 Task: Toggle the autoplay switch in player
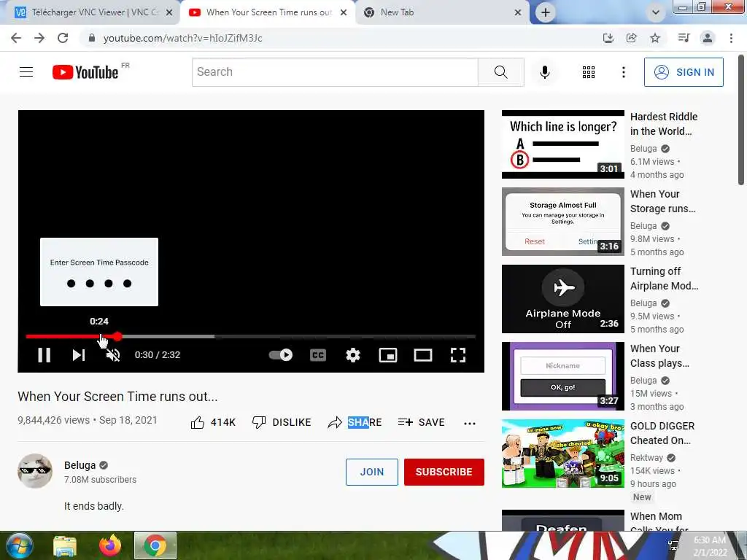click(281, 355)
